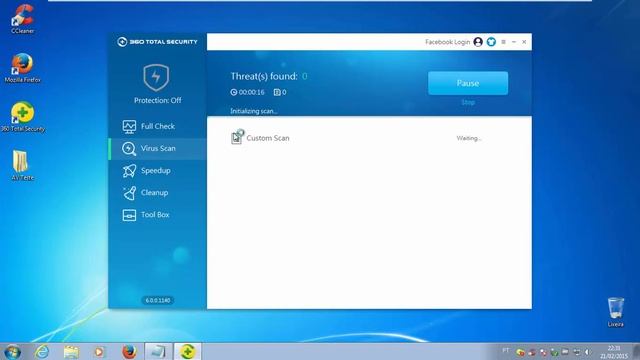
Task: Open the Windows Start menu
Action: [13, 351]
